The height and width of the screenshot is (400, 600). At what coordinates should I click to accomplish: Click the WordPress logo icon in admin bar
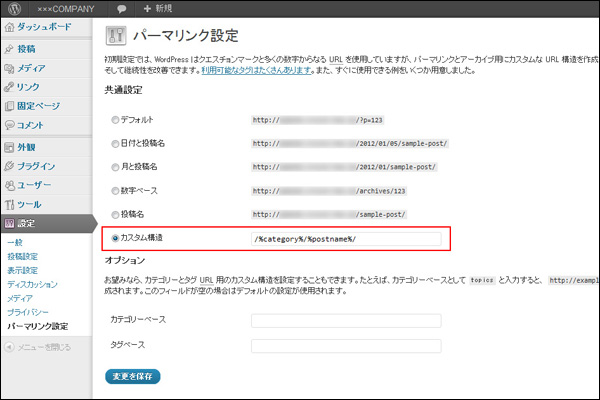(x=12, y=8)
